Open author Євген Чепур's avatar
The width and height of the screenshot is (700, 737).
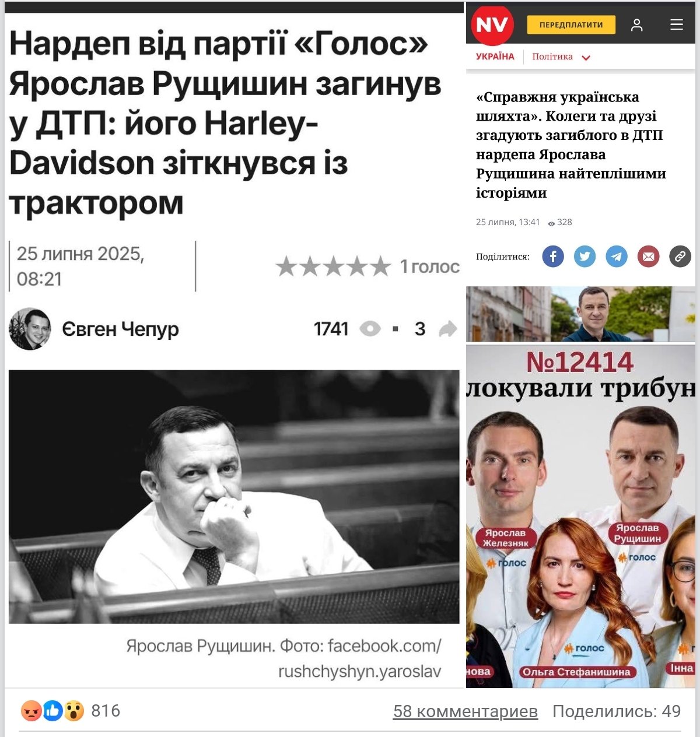pos(30,329)
